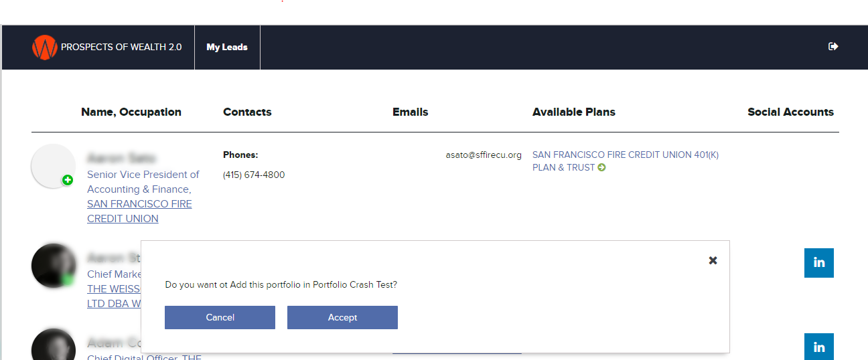Open San Francisco Fire Credit Union link

click(x=139, y=211)
